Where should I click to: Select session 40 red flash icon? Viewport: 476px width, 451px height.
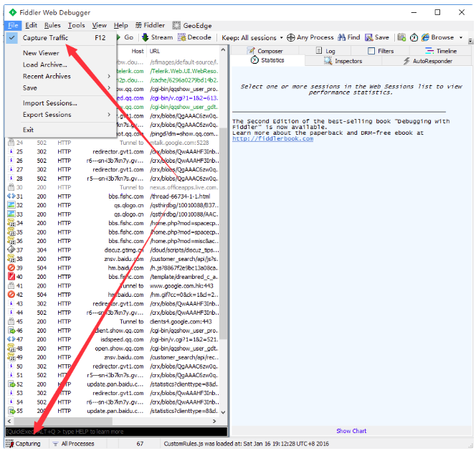(x=11, y=276)
